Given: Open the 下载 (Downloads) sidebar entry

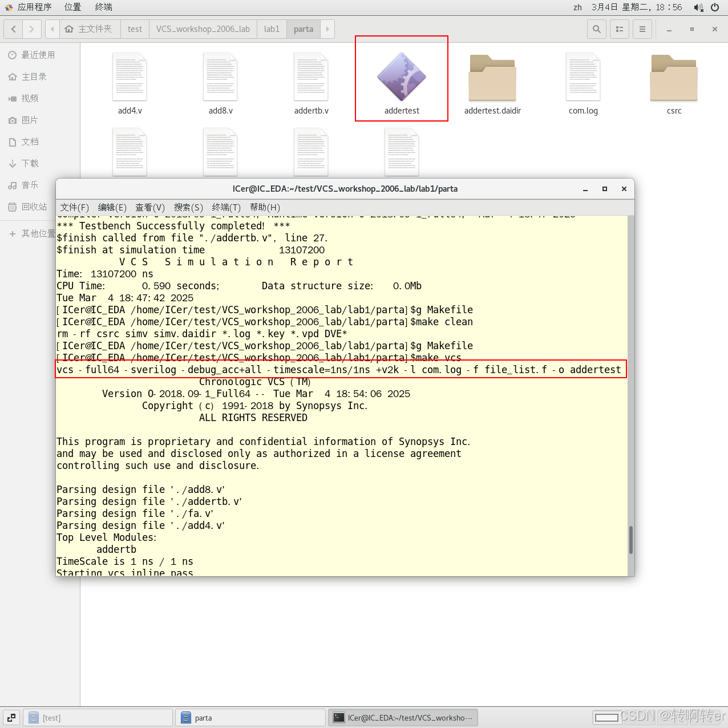Looking at the screenshot, I should (x=29, y=163).
